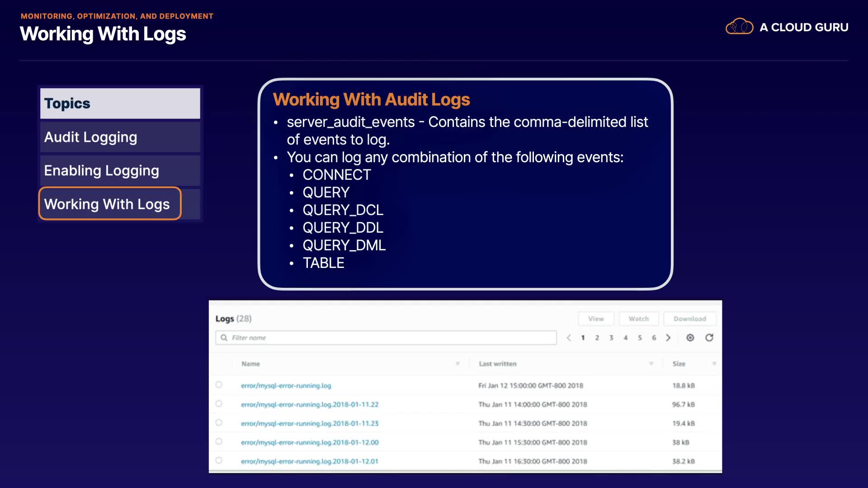Click the refresh logs icon
Screen dimensions: 868x488
point(709,338)
